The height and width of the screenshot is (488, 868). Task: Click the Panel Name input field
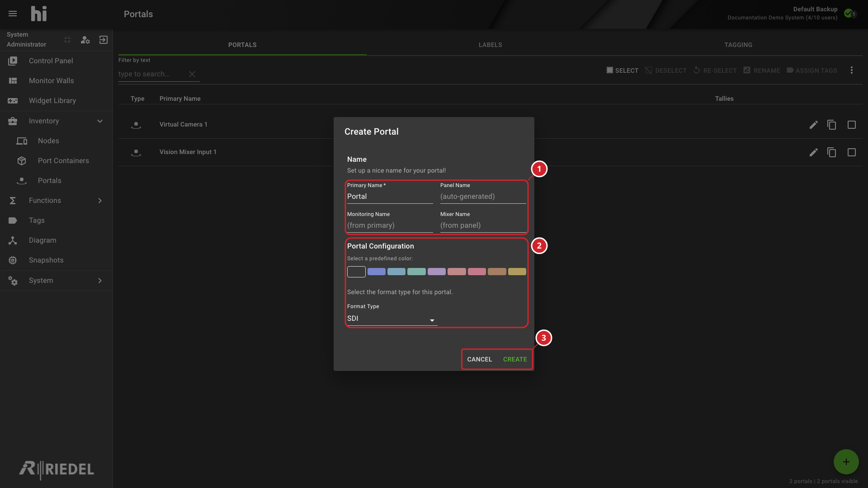[x=483, y=197]
